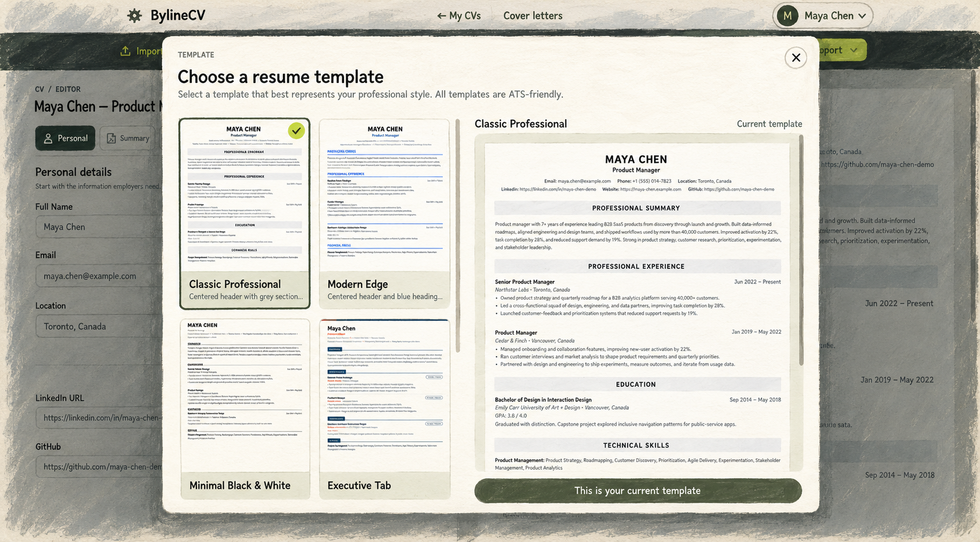Click the LinkedIn URL input field

99,418
